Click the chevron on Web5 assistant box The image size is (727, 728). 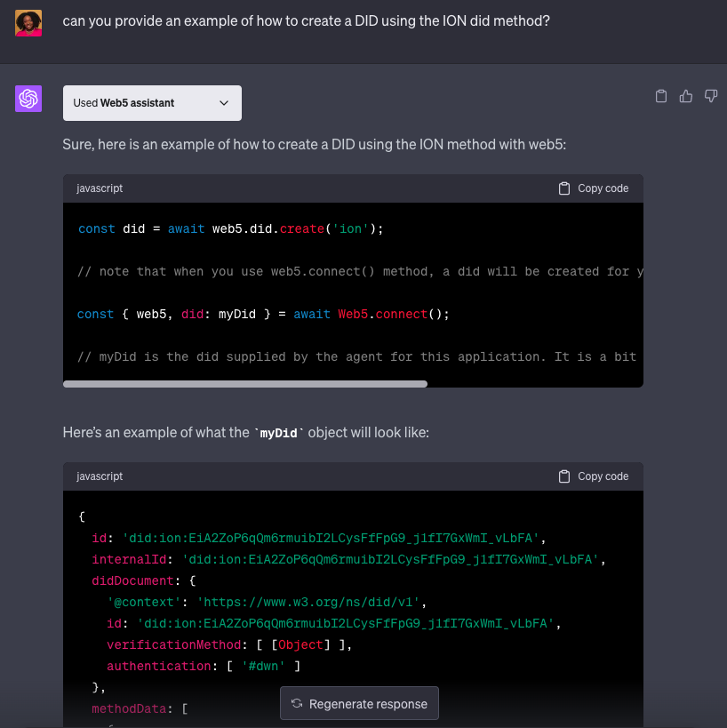point(224,103)
